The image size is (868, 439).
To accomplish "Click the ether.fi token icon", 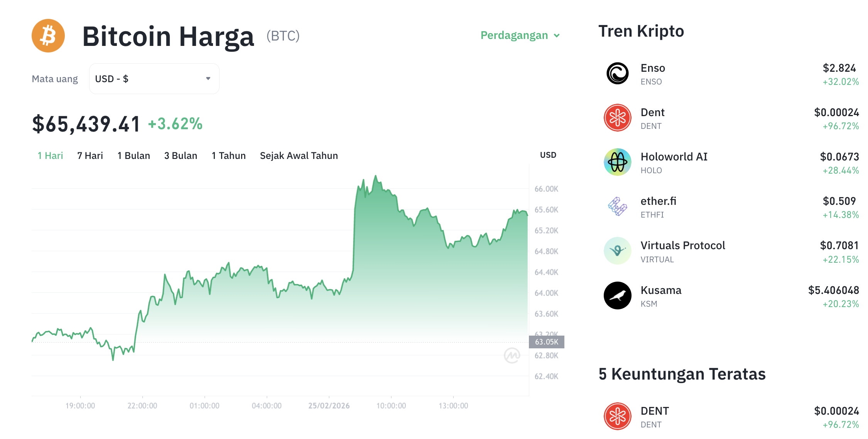I will click(617, 207).
